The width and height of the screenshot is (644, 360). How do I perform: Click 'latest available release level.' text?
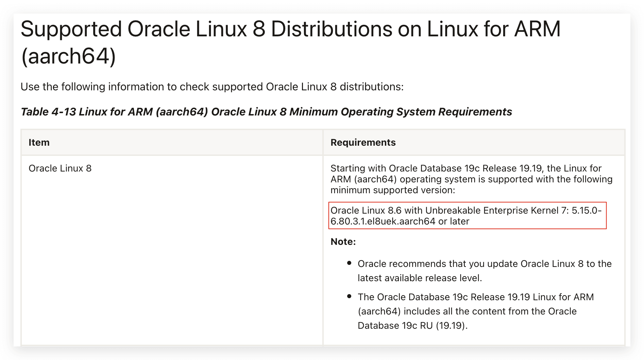click(x=420, y=278)
